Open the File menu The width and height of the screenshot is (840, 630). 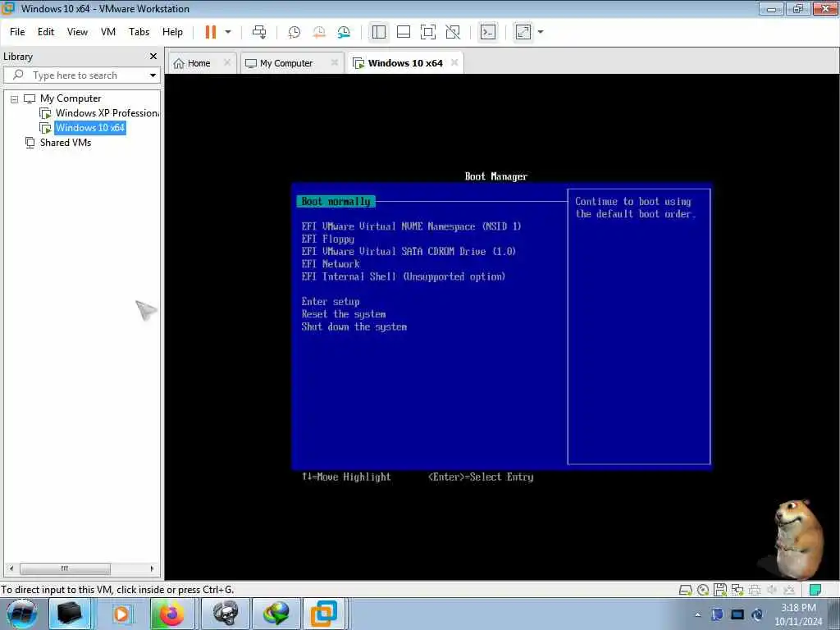pos(17,32)
